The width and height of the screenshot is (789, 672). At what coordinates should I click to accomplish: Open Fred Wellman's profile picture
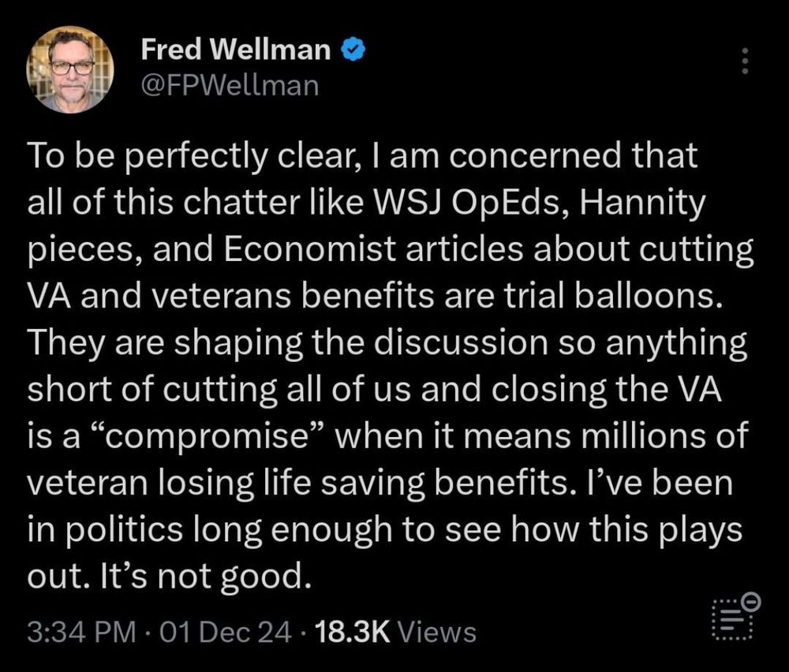point(71,69)
